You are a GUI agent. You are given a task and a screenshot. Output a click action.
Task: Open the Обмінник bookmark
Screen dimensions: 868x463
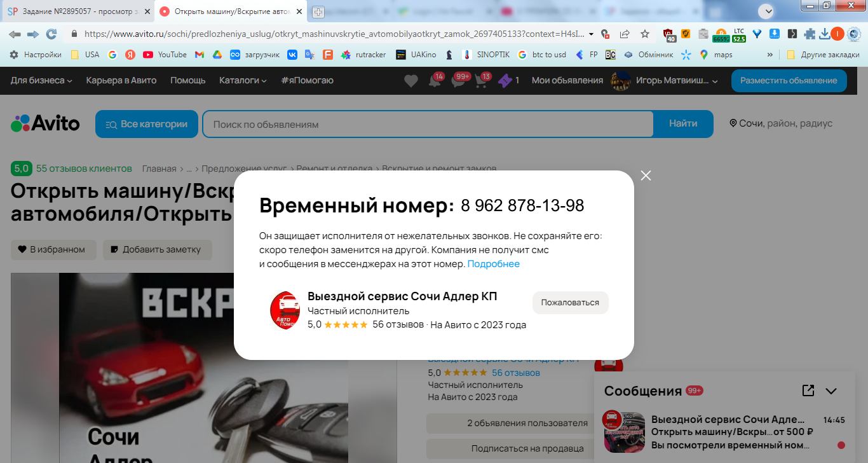[648, 55]
